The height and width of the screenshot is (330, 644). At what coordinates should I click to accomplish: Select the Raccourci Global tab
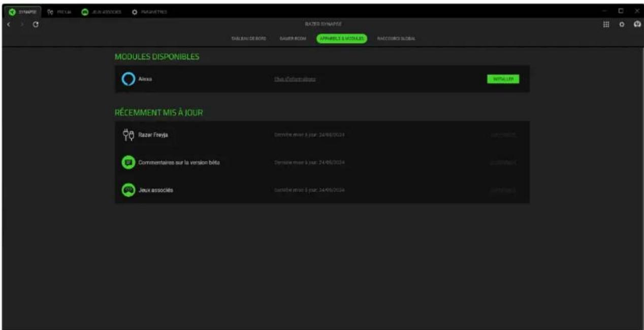pyautogui.click(x=396, y=39)
